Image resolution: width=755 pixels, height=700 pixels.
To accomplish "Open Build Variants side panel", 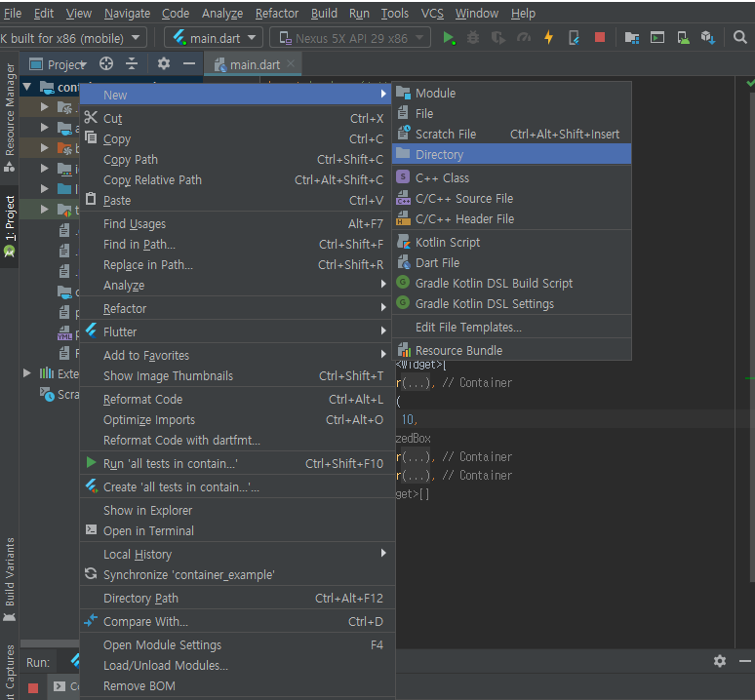I will pos(9,579).
